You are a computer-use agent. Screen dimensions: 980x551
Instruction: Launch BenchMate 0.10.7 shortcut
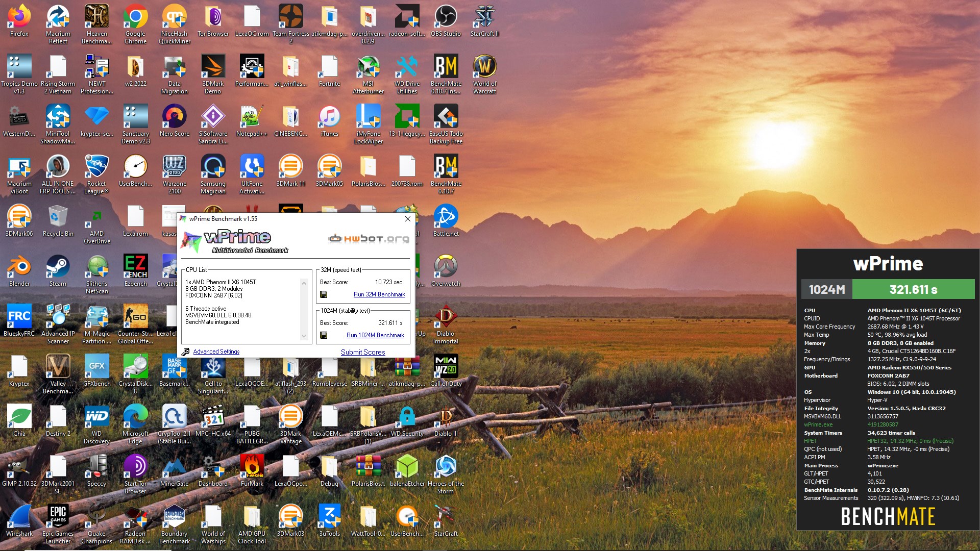click(446, 174)
